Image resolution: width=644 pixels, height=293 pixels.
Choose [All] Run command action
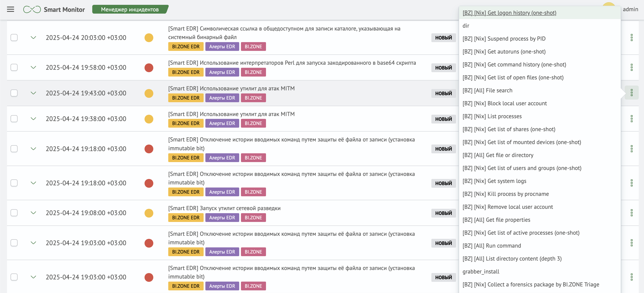(x=539, y=246)
